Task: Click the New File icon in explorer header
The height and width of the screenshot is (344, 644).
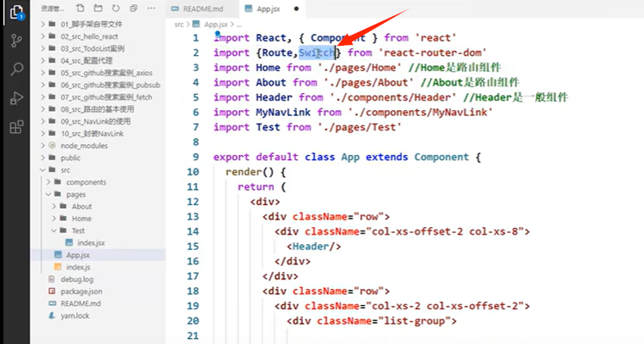Action: click(x=80, y=8)
